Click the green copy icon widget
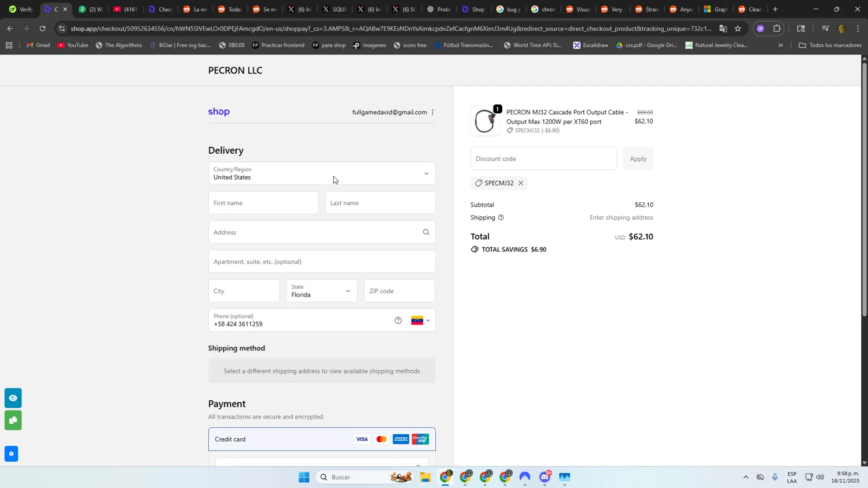The image size is (868, 488). [13, 420]
